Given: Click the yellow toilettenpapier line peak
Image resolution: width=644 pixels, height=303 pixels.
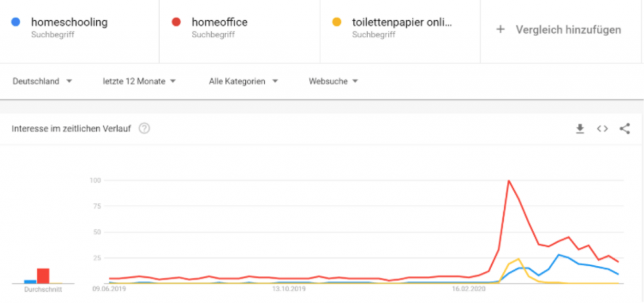Looking at the screenshot, I should tap(519, 259).
